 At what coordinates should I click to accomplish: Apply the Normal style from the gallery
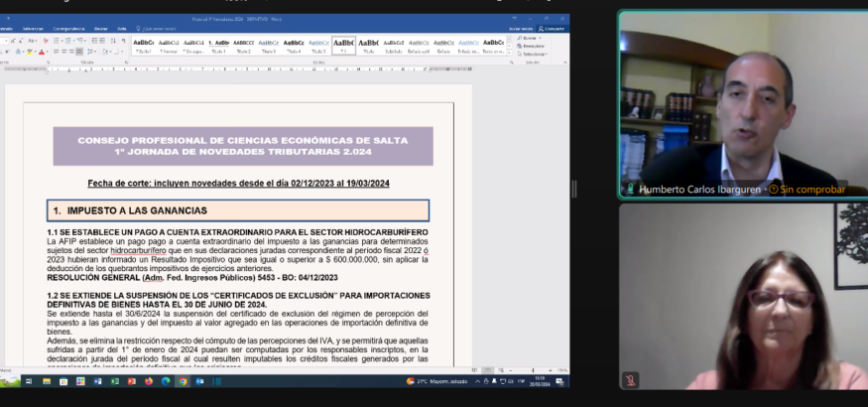click(x=169, y=46)
